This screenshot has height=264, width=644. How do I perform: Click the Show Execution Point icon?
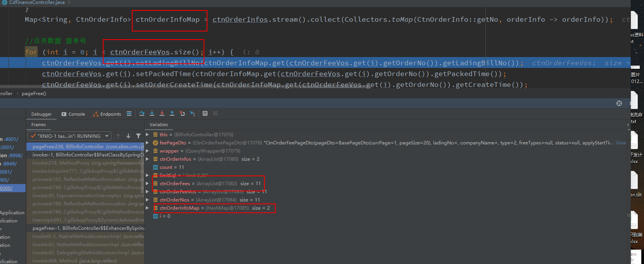(x=129, y=114)
